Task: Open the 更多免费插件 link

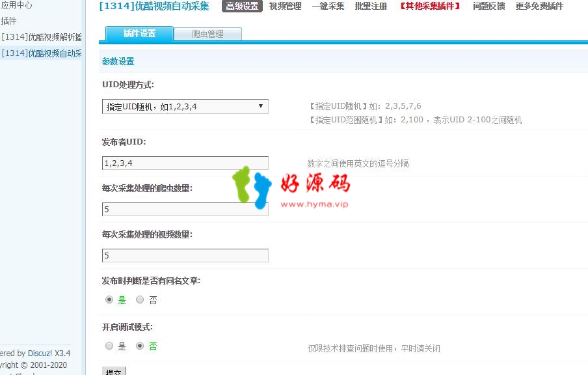Action: click(x=539, y=6)
